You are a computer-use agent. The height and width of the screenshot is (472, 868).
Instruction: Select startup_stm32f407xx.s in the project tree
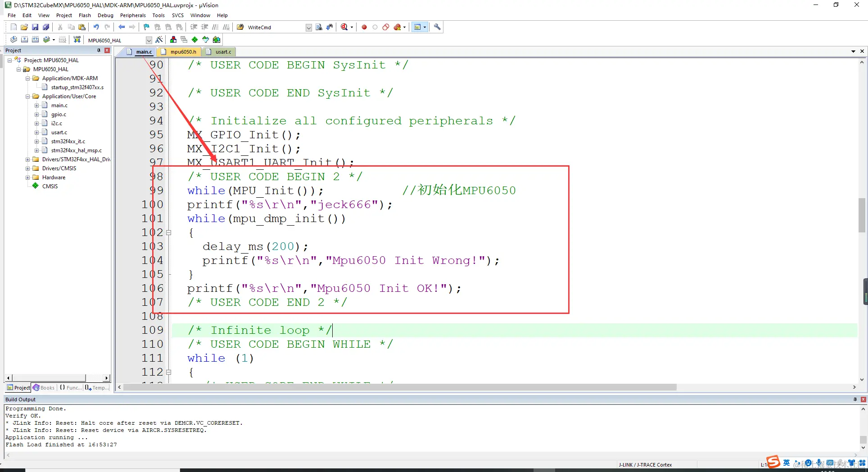[77, 87]
